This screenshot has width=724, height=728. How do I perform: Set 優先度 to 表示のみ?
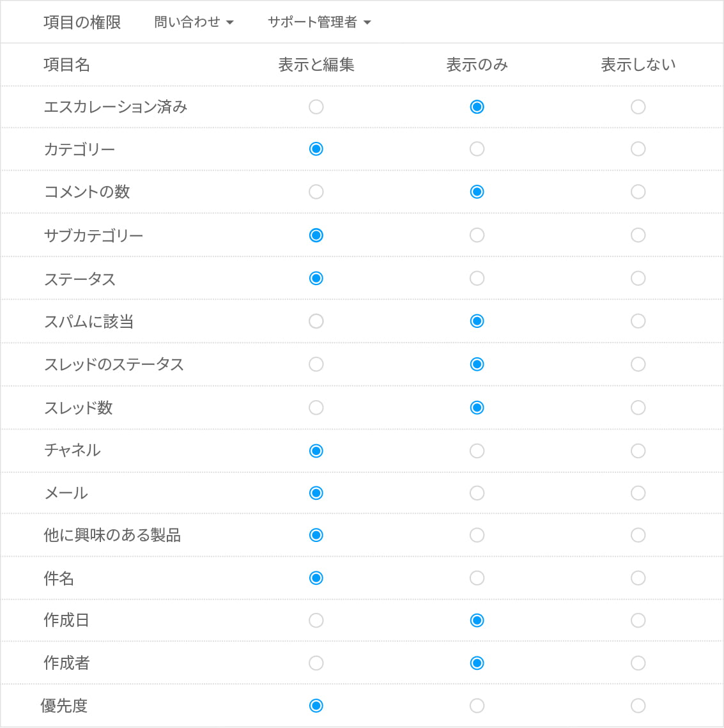[477, 706]
